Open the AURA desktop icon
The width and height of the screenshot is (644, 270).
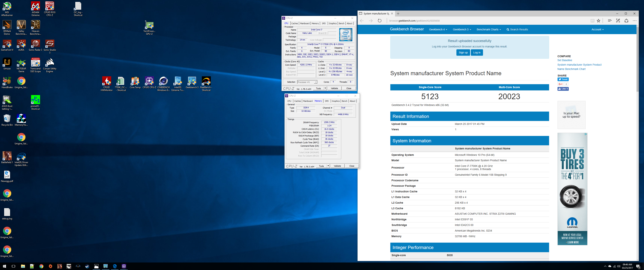pos(21,45)
